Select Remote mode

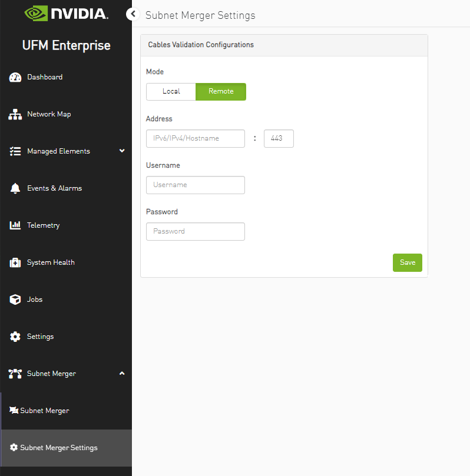pos(221,92)
